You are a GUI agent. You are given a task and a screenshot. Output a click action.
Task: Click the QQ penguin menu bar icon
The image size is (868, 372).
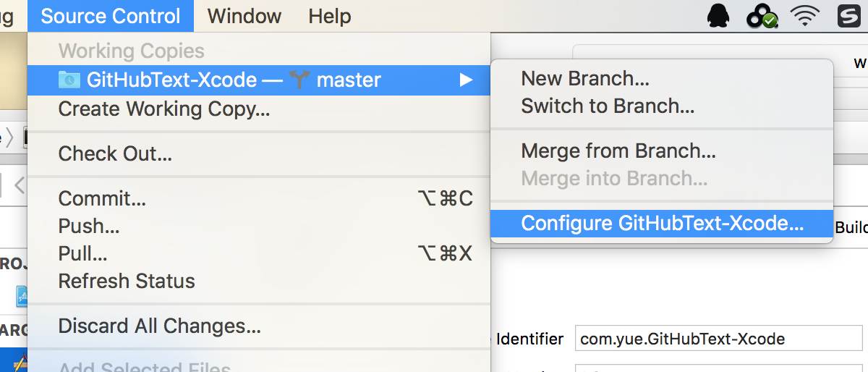coord(718,16)
